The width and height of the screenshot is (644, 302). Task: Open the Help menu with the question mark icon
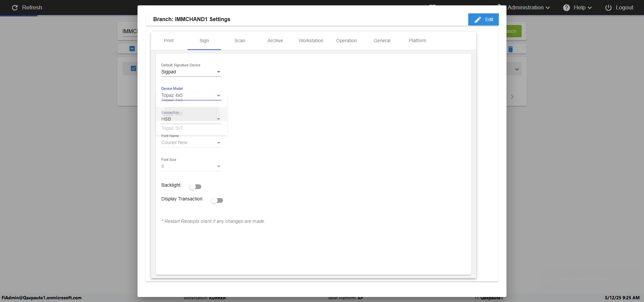coord(577,7)
